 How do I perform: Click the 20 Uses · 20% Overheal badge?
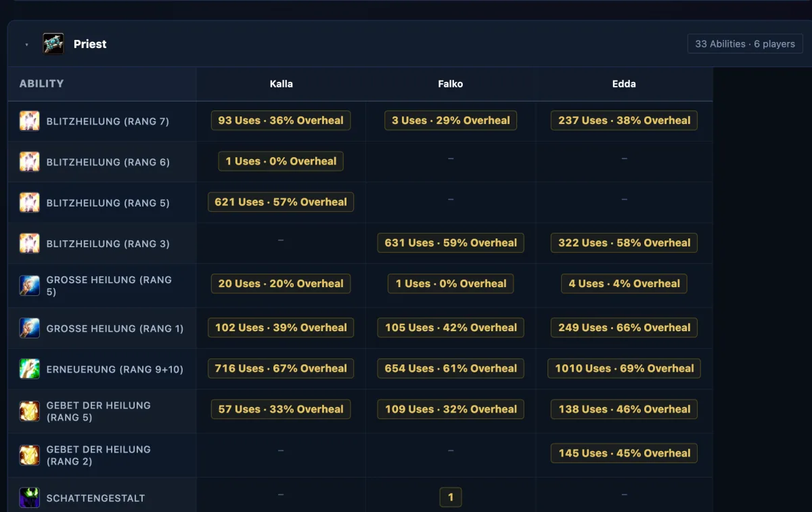coord(281,284)
